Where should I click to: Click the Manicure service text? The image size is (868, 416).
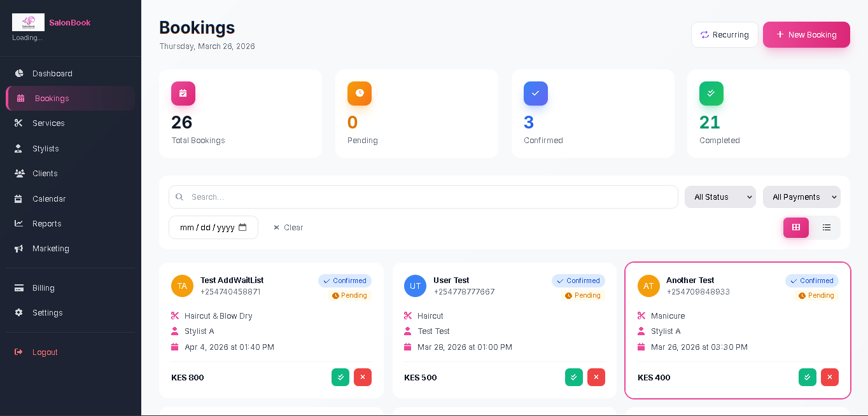[x=668, y=315]
